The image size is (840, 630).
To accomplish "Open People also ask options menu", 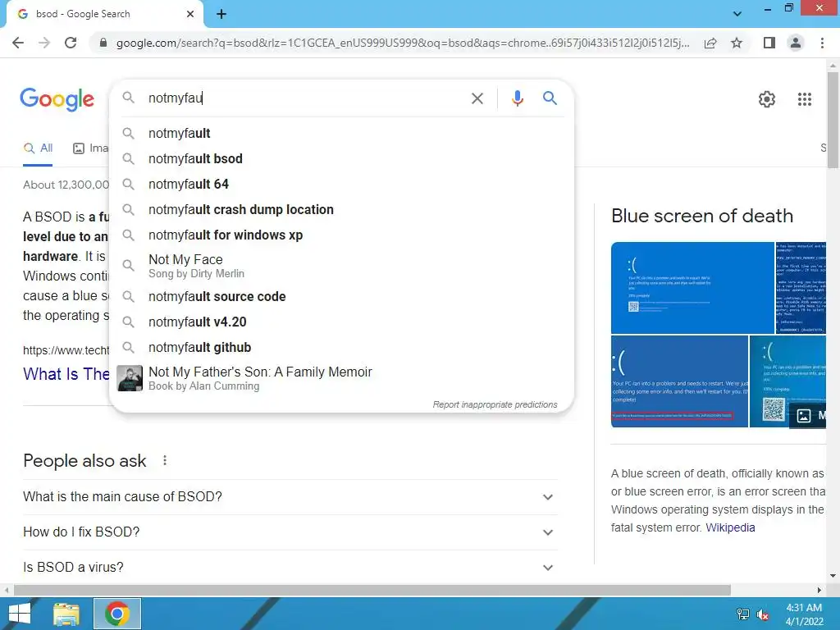I will [165, 461].
